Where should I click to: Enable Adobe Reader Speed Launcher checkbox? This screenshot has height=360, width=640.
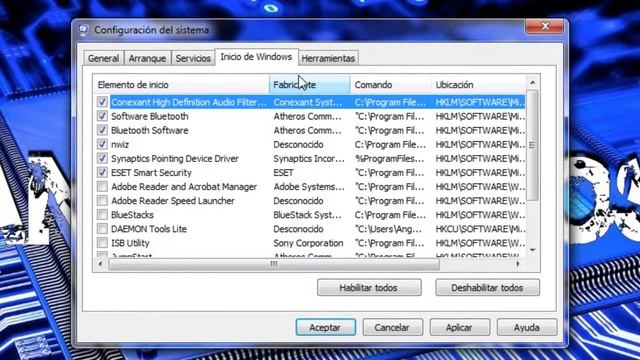[102, 200]
